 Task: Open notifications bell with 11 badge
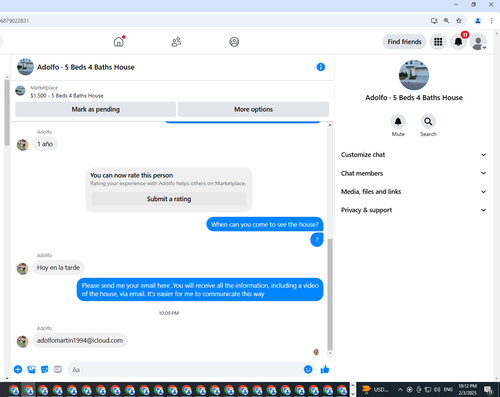(x=459, y=42)
